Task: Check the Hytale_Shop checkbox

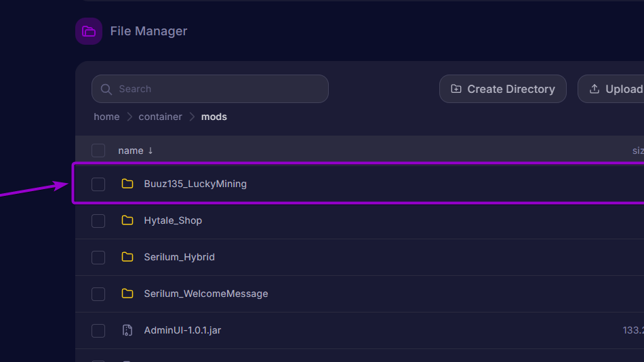Action: (x=98, y=220)
